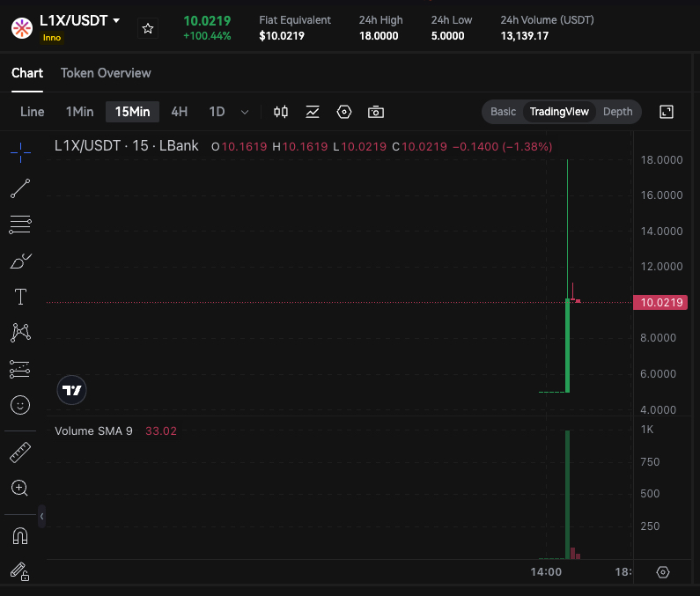Click the +100.44% price change text
Image resolution: width=700 pixels, height=596 pixels.
pyautogui.click(x=207, y=36)
